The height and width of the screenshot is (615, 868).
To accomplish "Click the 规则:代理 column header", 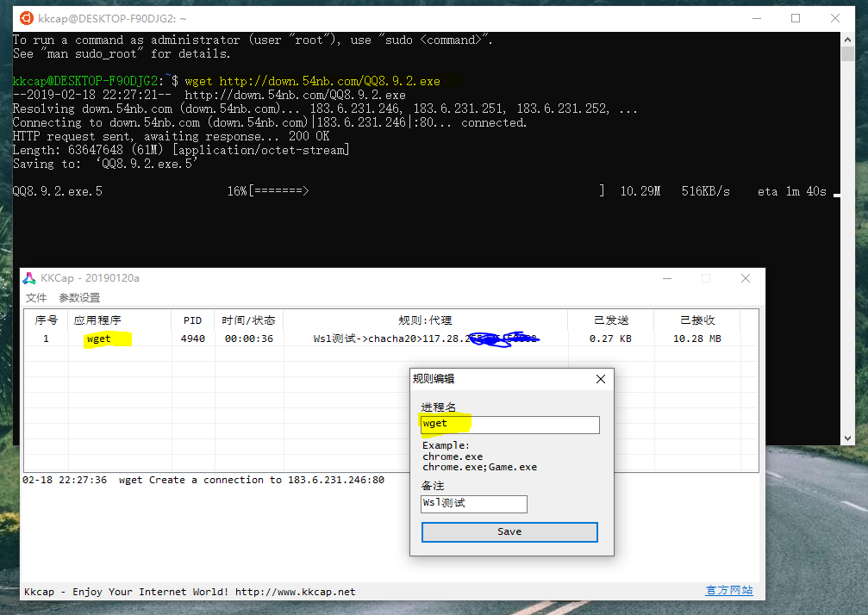I will coord(425,320).
